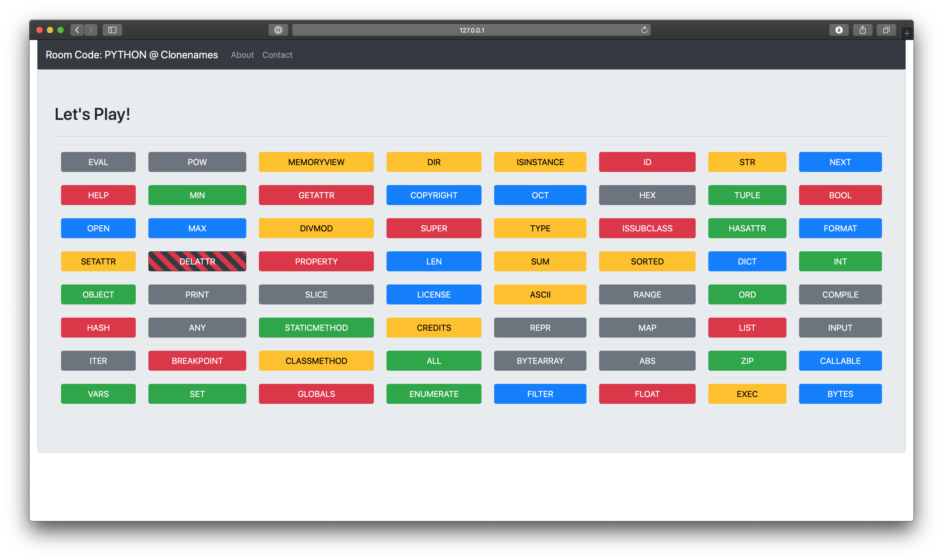Choose the red SUPER card
This screenshot has height=560, width=943.
pyautogui.click(x=434, y=228)
